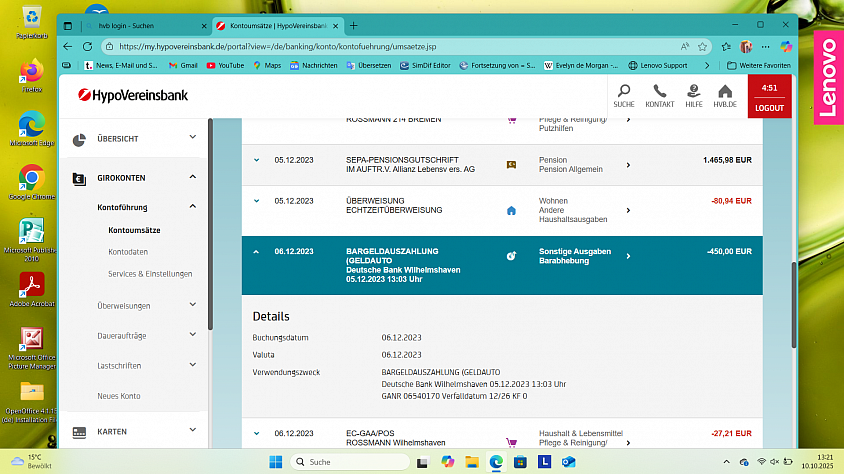Open Nachrichten bookmark

pos(313,66)
